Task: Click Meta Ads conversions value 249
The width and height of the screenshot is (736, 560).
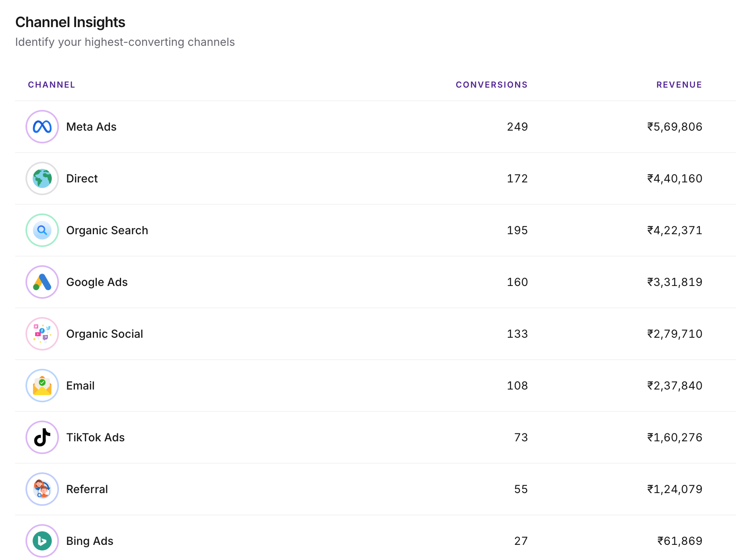Action: tap(517, 127)
